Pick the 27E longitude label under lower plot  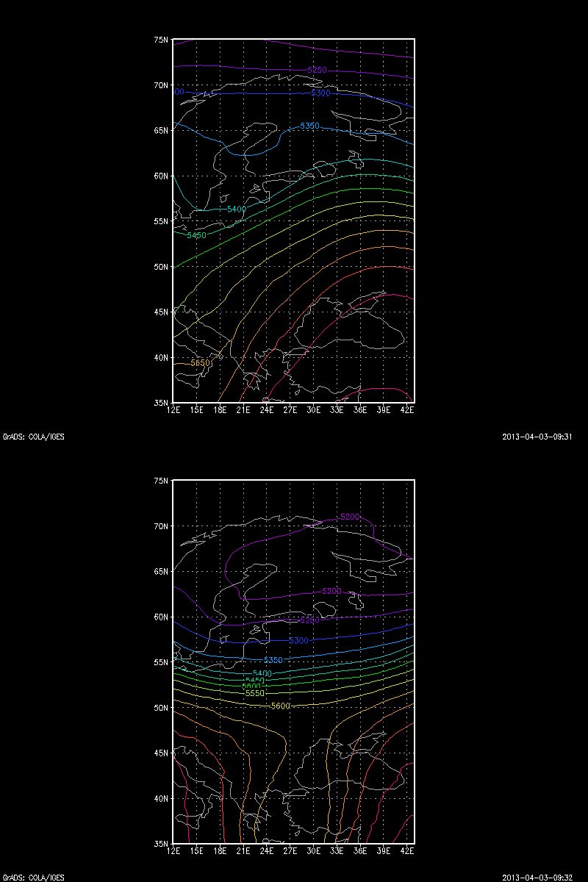(x=290, y=851)
